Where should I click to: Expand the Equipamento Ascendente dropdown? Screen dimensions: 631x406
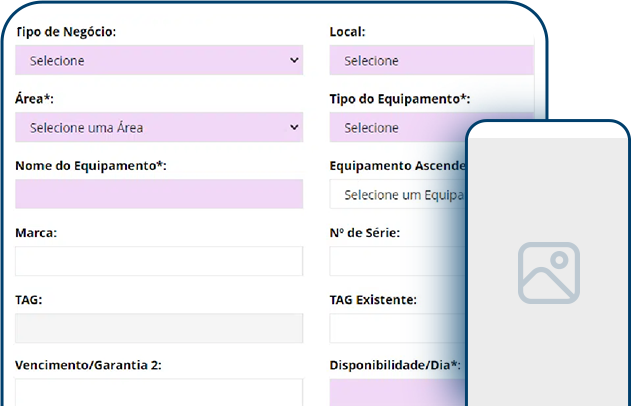pyautogui.click(x=396, y=195)
